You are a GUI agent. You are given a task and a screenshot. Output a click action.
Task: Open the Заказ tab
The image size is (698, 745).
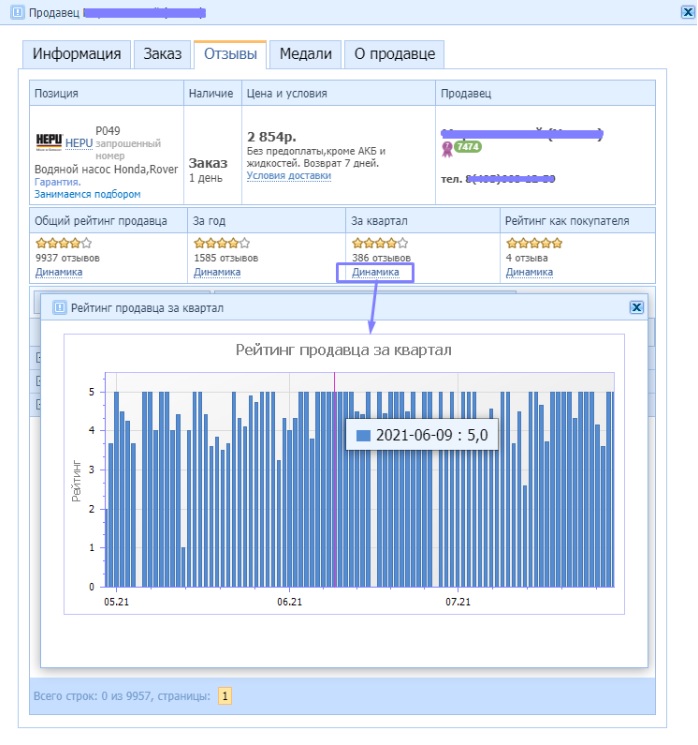[x=162, y=54]
